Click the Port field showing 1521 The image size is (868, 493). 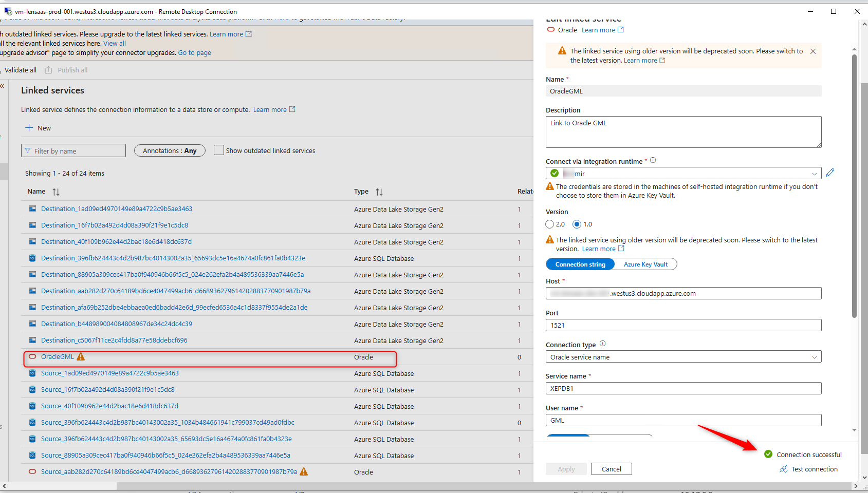point(684,325)
